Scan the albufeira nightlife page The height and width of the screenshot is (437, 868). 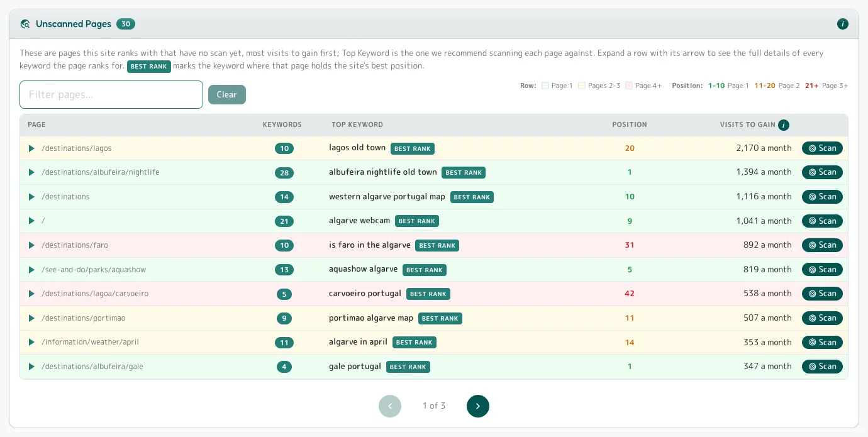(x=822, y=172)
